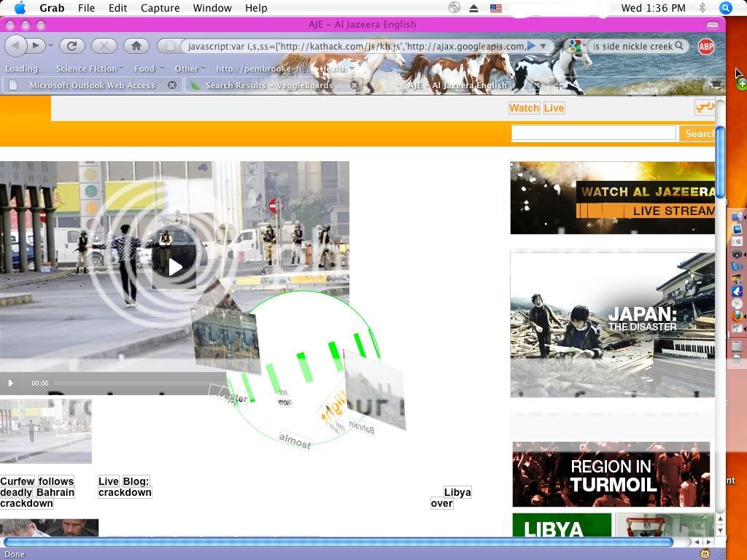Switch to Microsoft Outlook Web Access tab
This screenshot has width=747, height=560.
(92, 85)
